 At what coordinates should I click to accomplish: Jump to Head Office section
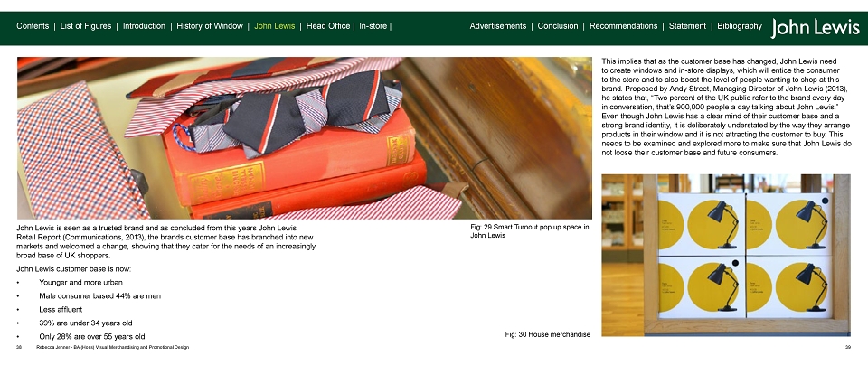click(x=327, y=26)
